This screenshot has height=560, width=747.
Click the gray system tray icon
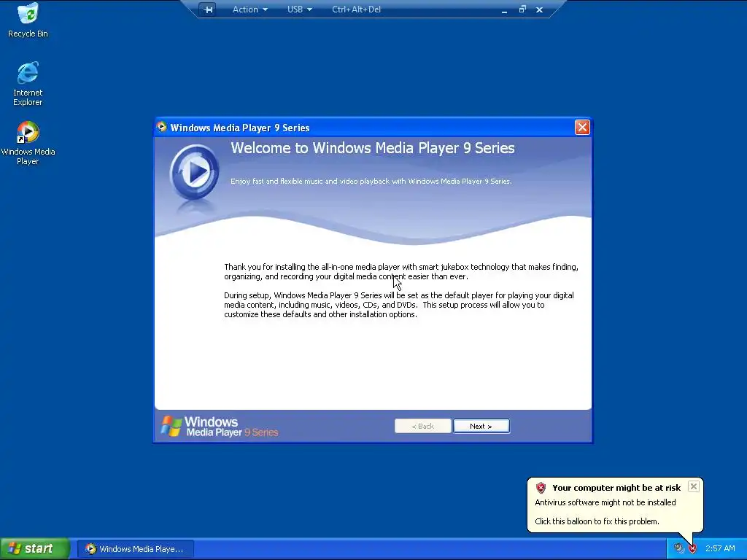point(678,548)
